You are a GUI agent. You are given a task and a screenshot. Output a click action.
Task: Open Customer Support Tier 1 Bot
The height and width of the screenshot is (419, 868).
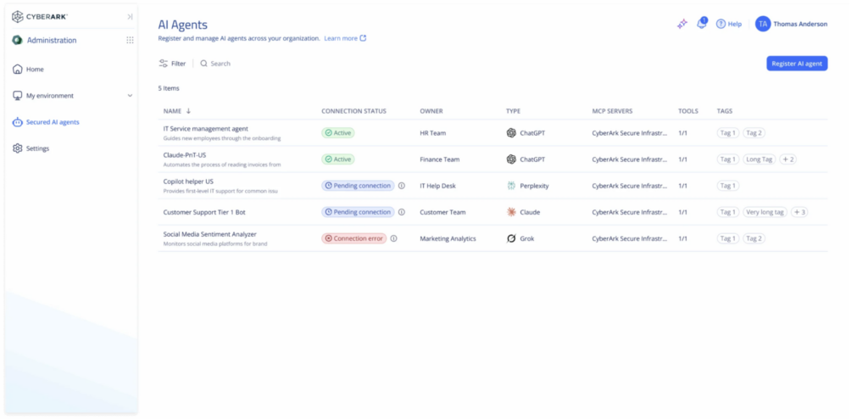click(204, 212)
